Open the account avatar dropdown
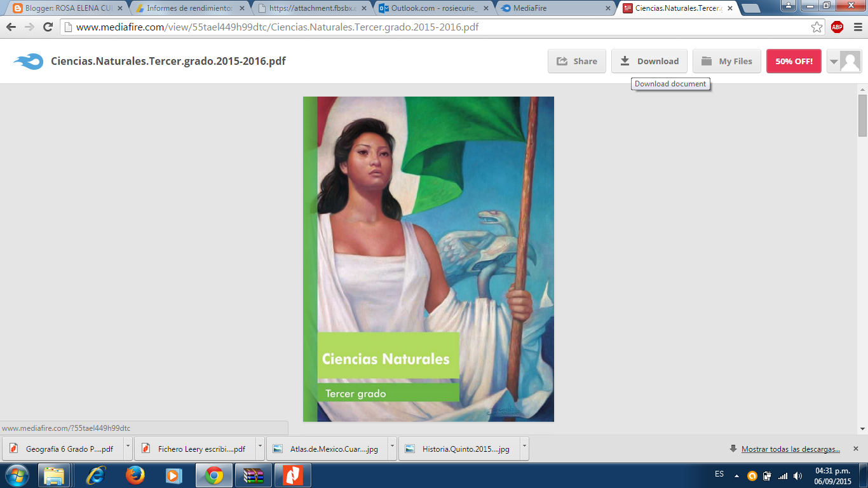This screenshot has width=868, height=488. coord(844,62)
